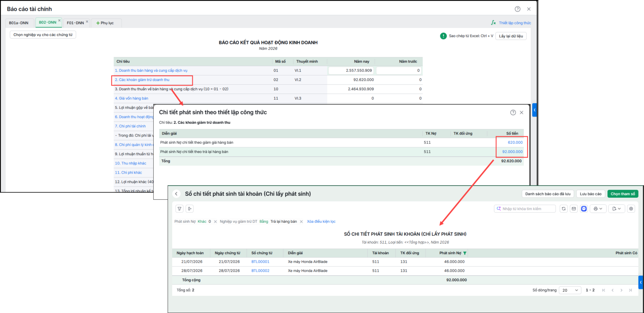Open the blue chat support icon
This screenshot has height=313, width=644.
(x=584, y=209)
